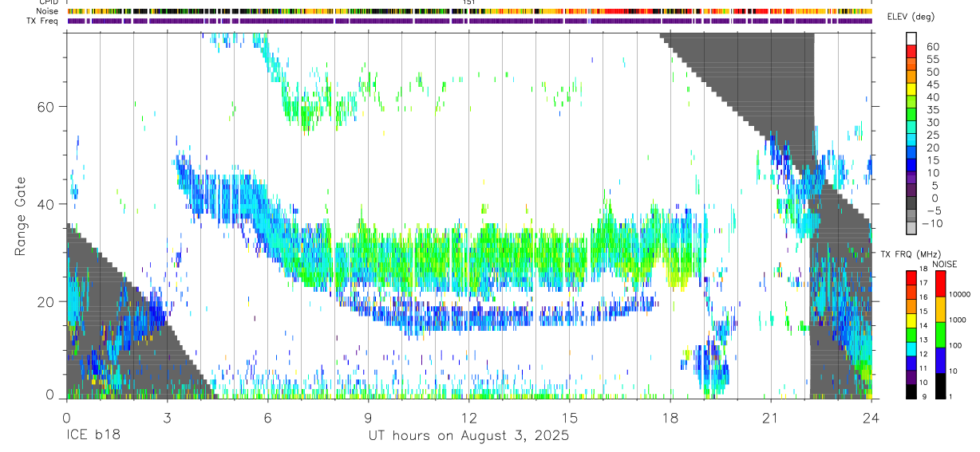
Task: Click the "16" tick on TX FRQ legend
Action: click(x=925, y=297)
